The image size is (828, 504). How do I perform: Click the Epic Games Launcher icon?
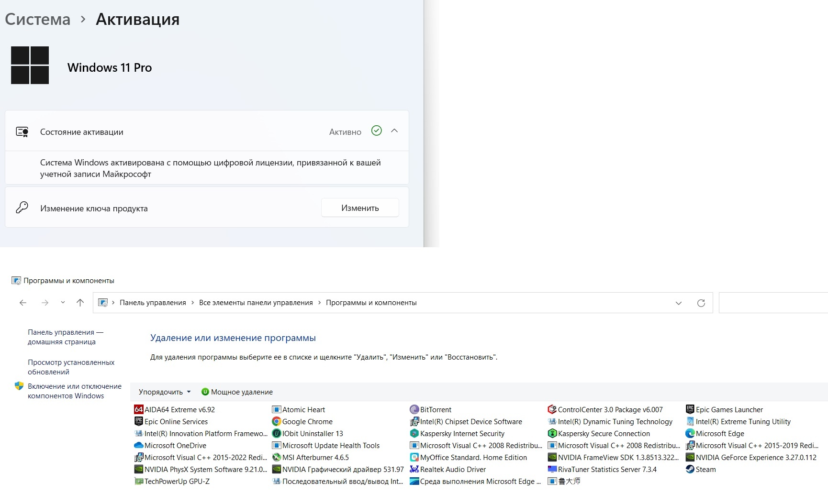coord(690,409)
